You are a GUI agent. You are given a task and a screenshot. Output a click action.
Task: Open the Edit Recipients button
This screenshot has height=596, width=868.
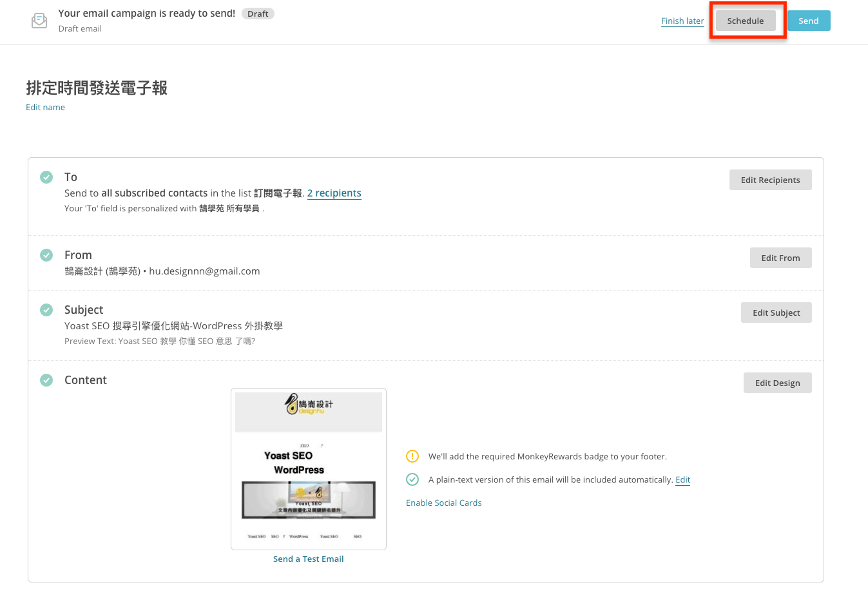pyautogui.click(x=770, y=180)
